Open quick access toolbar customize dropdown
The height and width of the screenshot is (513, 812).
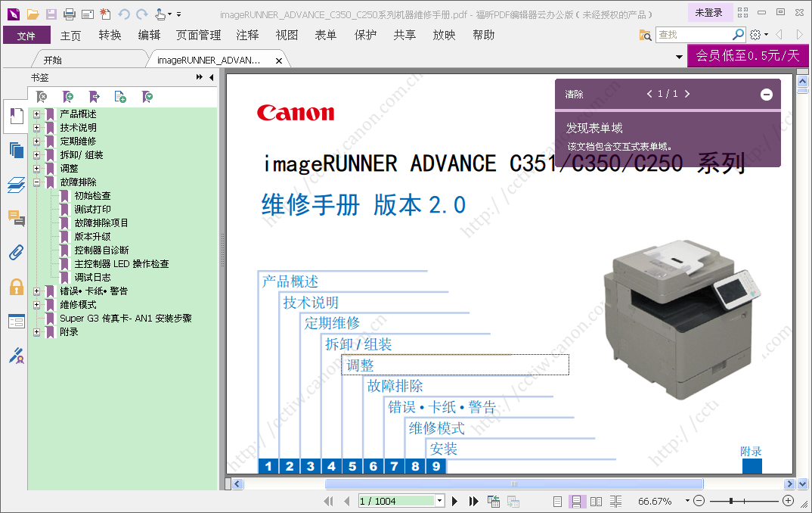point(178,14)
